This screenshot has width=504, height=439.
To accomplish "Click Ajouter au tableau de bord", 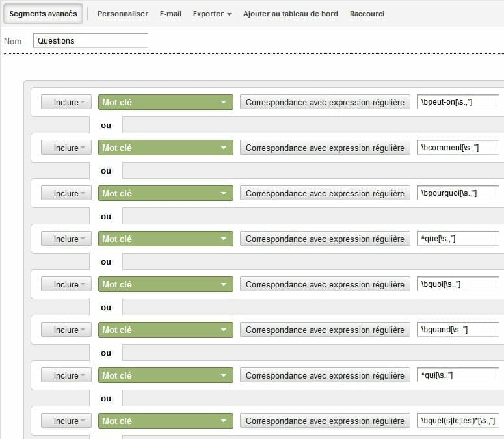I will (290, 14).
